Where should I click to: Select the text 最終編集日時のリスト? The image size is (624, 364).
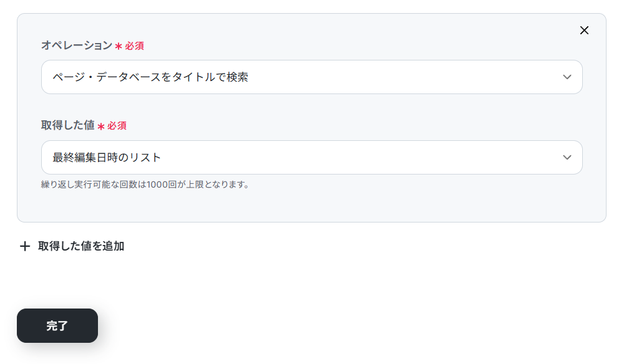click(107, 157)
